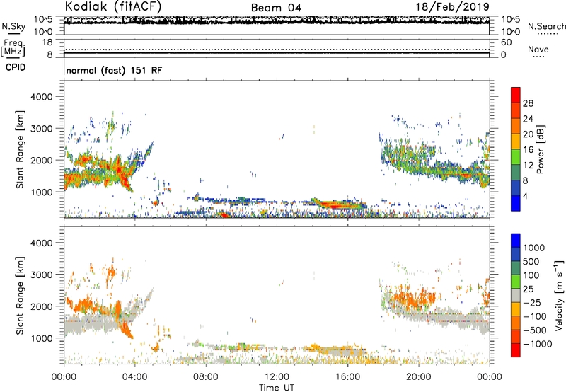This screenshot has height=392, width=566.
Task: Click the right '10^0' noise axis tick
Action: (x=510, y=32)
